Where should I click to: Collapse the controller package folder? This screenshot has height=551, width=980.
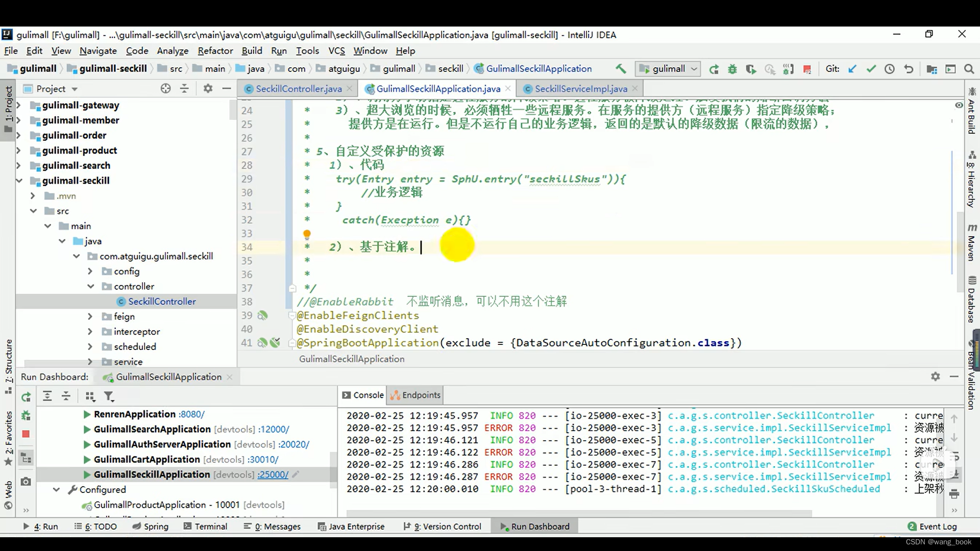click(x=90, y=286)
